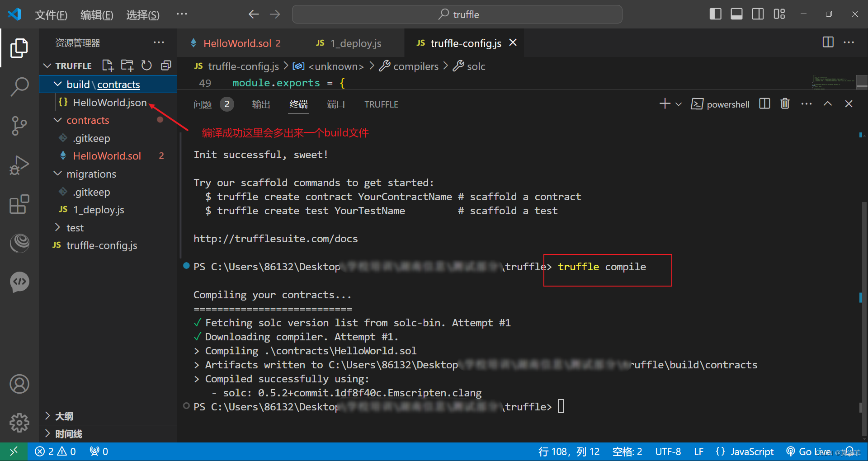Open editor more actions menu
Screen dimensions: 868x461
click(849, 42)
